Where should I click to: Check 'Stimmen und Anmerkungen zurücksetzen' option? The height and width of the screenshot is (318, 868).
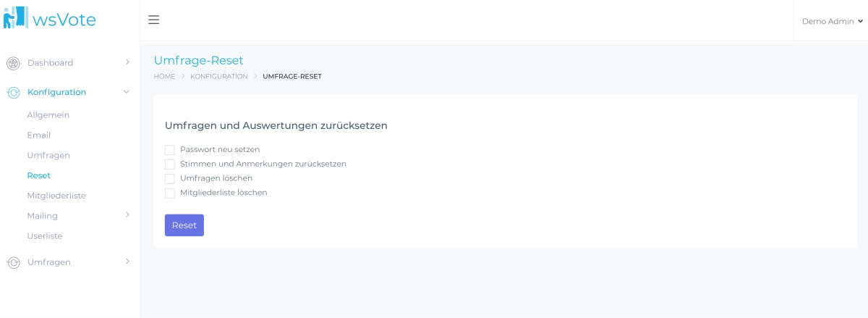point(170,164)
